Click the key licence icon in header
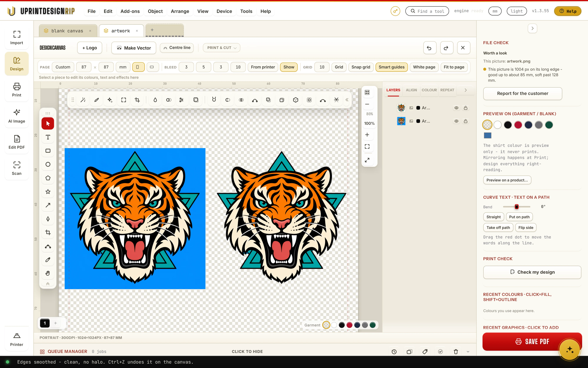 click(x=395, y=11)
